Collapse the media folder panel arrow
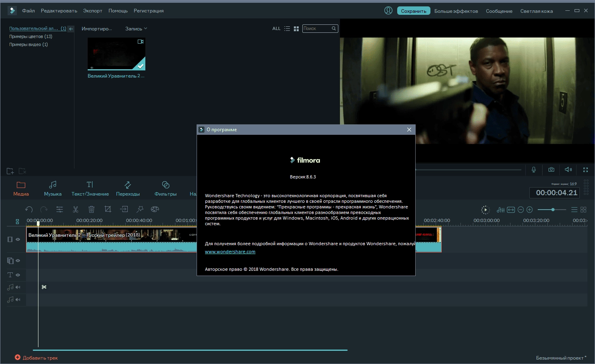 pos(71,29)
